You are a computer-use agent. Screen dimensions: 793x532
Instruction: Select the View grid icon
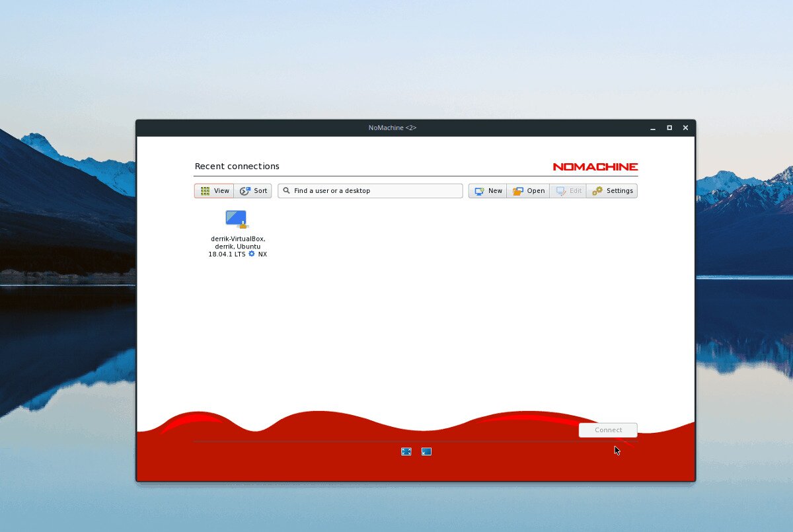pos(205,190)
